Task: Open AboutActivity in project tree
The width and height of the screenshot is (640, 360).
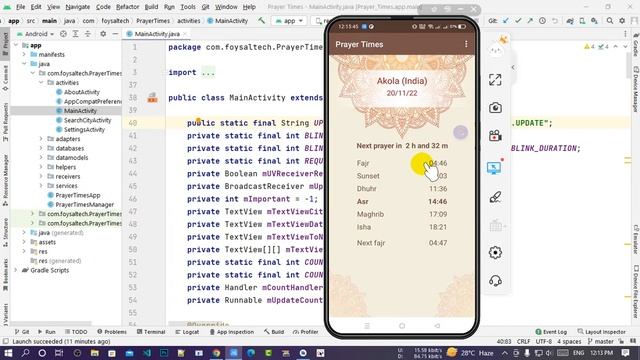Action: [x=78, y=92]
